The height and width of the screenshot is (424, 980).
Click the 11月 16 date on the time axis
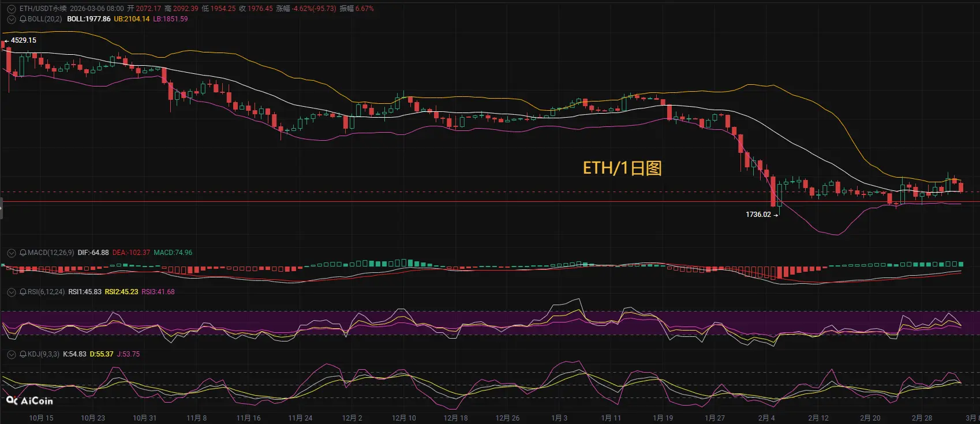point(249,418)
